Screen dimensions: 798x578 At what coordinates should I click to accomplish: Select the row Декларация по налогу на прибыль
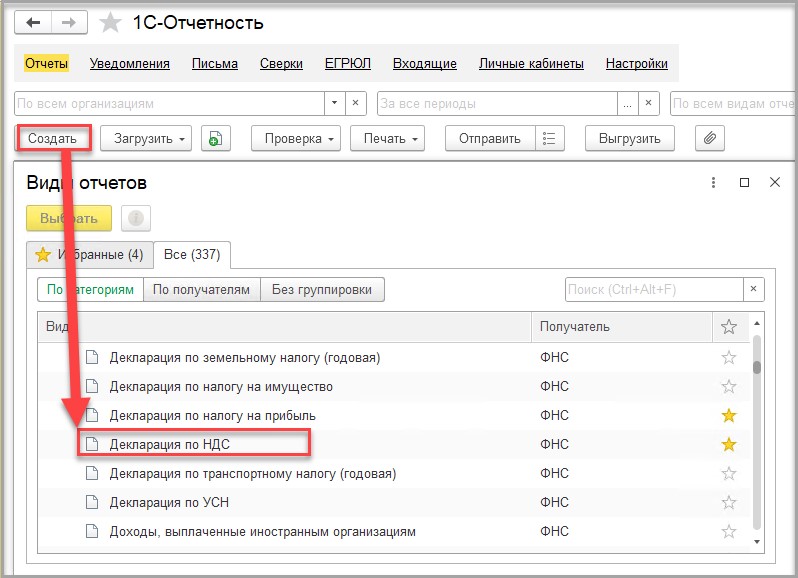393,415
